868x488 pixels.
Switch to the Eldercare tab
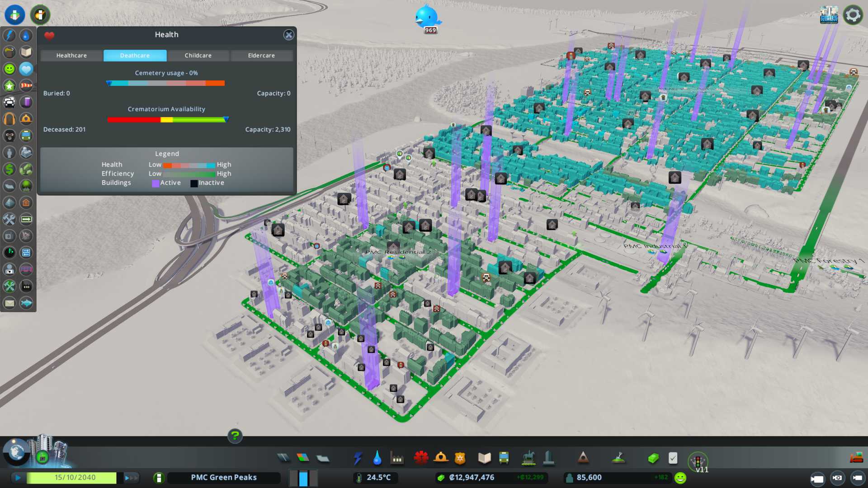(x=261, y=56)
